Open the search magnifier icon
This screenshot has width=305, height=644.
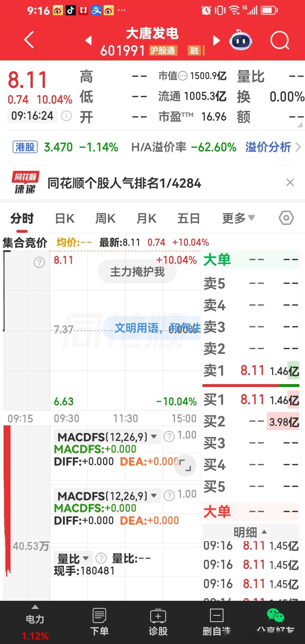tap(280, 40)
